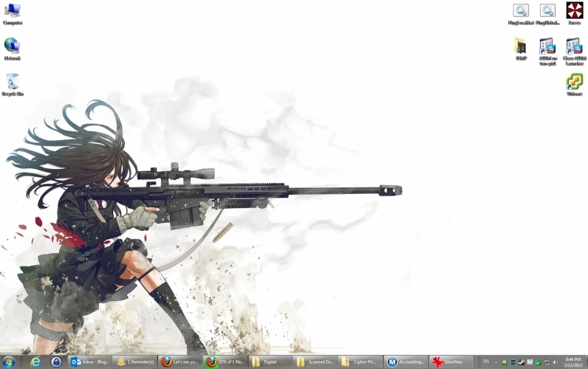Click the green tray icon after the arrow
588x369 pixels.
point(505,362)
